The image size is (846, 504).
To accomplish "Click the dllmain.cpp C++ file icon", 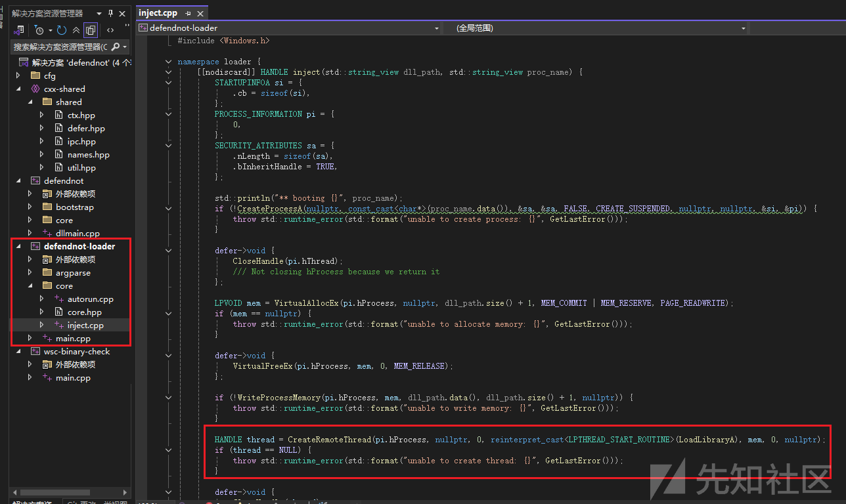I will pyautogui.click(x=47, y=234).
